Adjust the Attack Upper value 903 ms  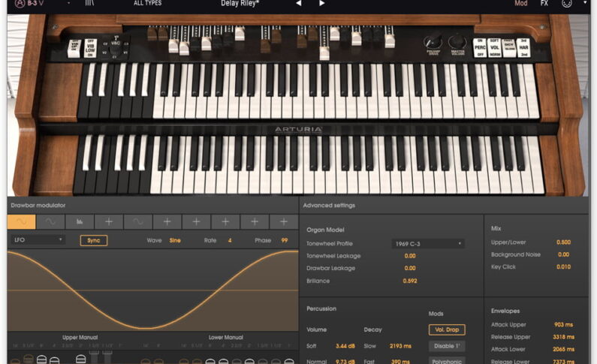click(563, 325)
